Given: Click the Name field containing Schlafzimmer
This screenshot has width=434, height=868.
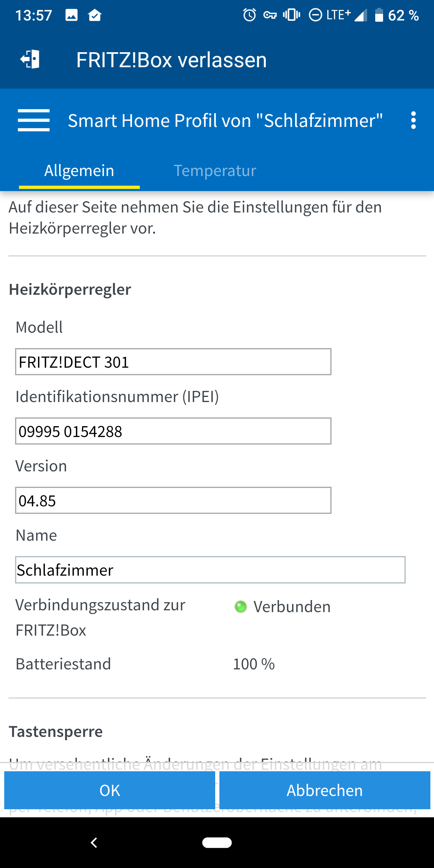Looking at the screenshot, I should (210, 570).
